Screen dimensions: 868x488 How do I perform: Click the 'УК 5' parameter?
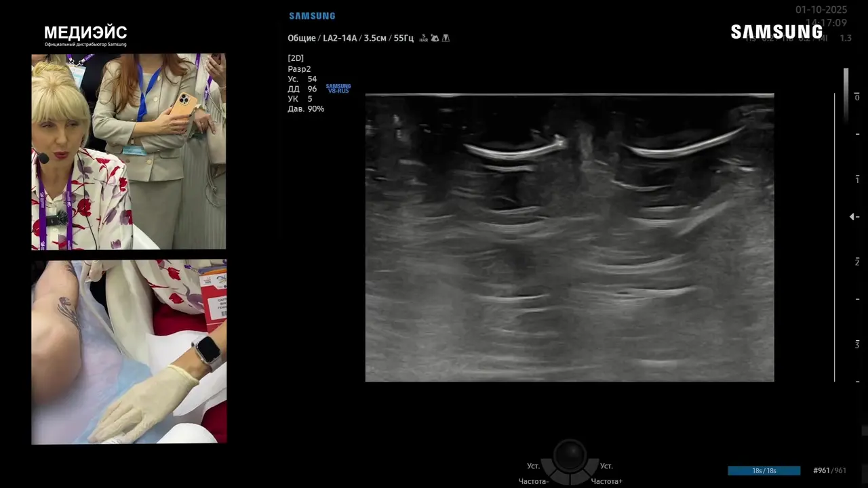pos(300,99)
